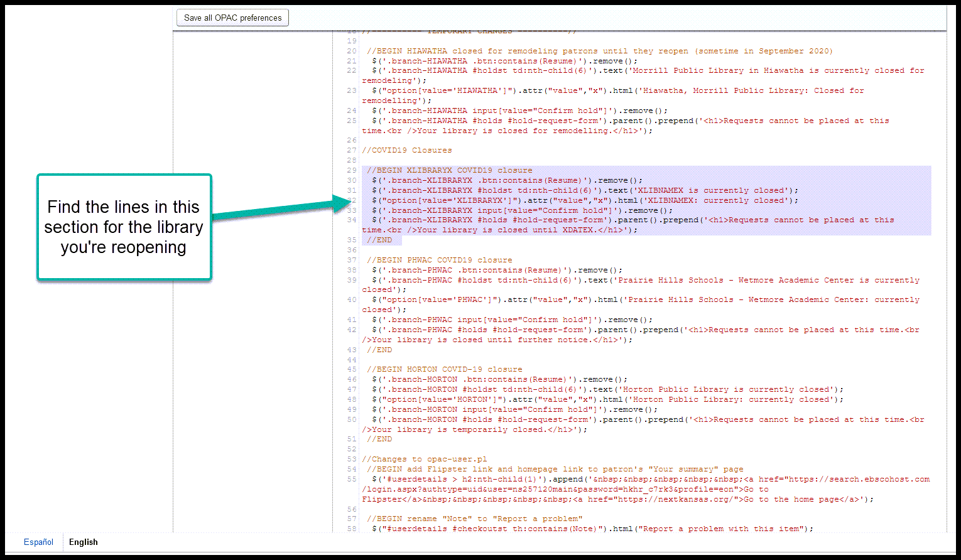
Task: Click line number 53 in the gutter
Action: (x=352, y=459)
